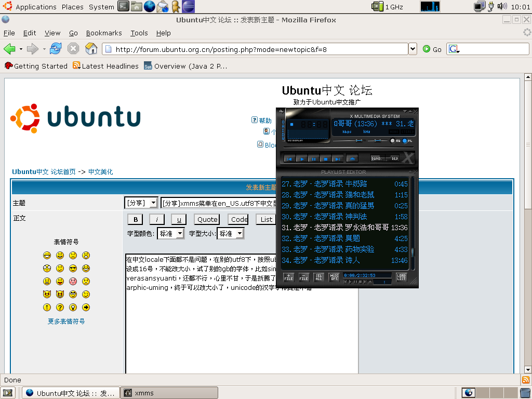Click the Firefox Forward arrow button
Screen dimensions: 532x399
[x=33, y=49]
